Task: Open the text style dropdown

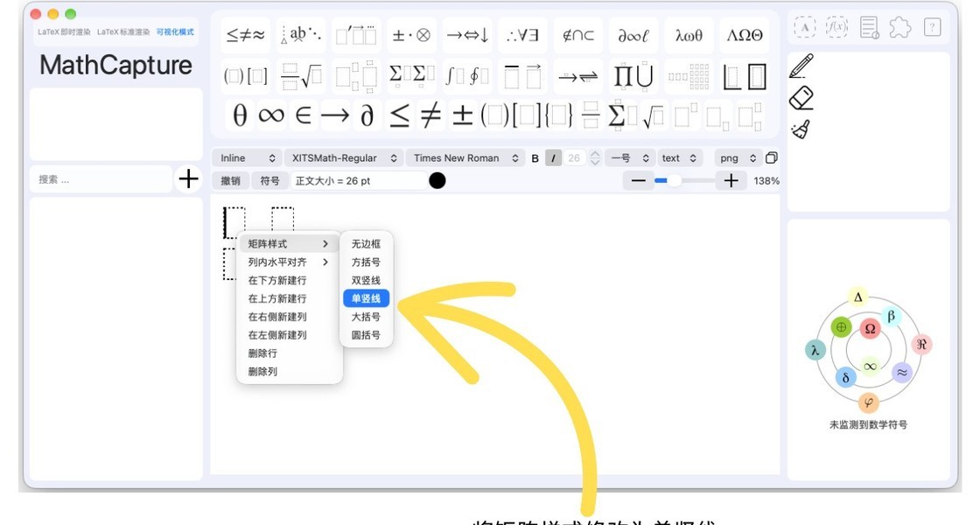Action: point(679,158)
